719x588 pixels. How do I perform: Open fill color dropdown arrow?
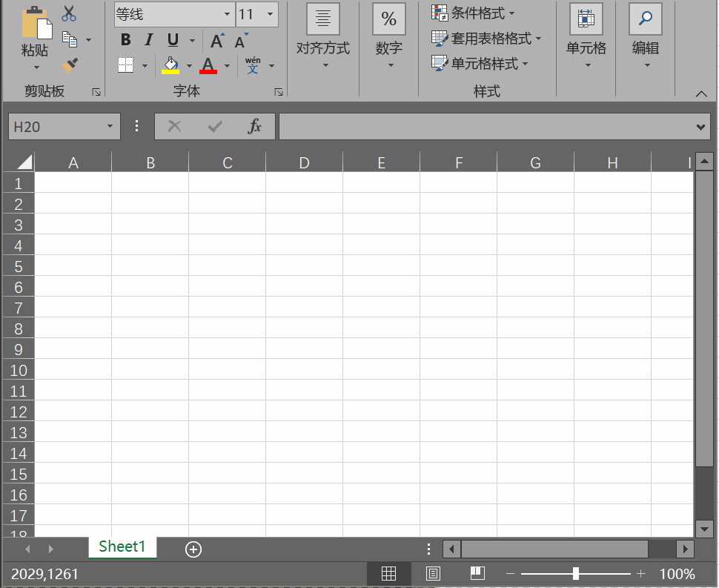click(189, 65)
